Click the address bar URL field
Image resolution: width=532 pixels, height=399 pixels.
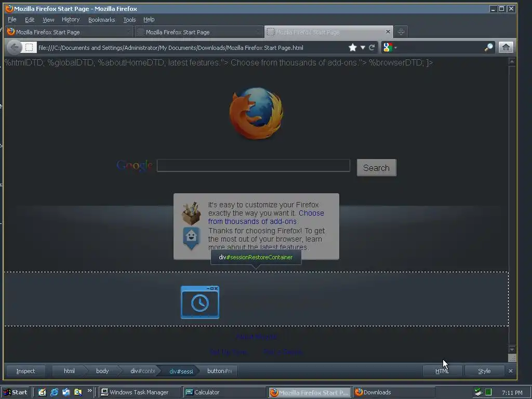pos(192,48)
